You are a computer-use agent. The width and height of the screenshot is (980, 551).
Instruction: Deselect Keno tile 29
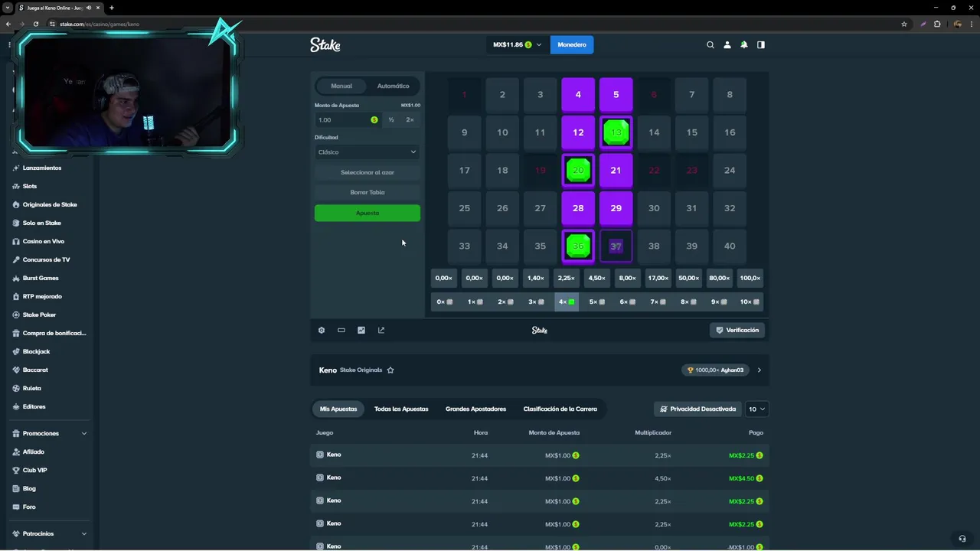tap(616, 208)
